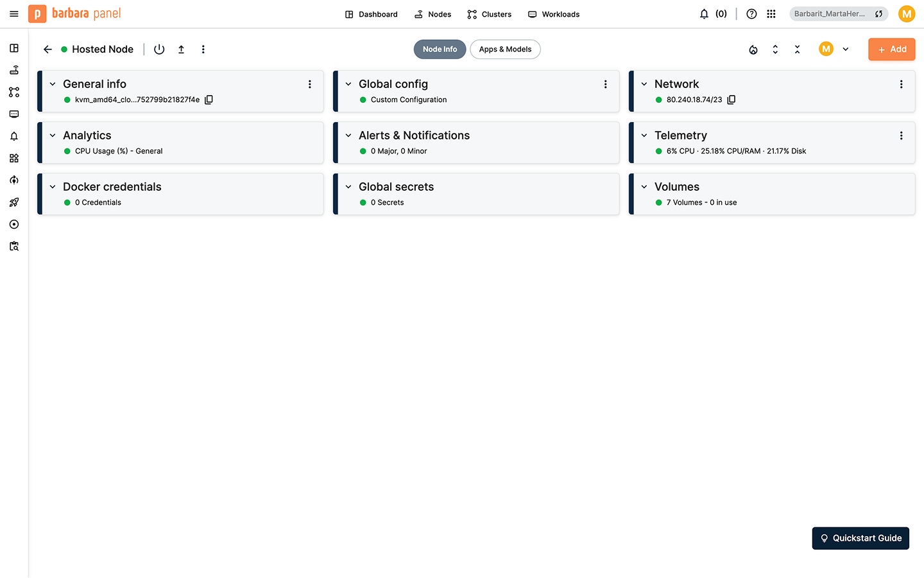Go back using the left arrow
This screenshot has width=924, height=578.
click(x=47, y=49)
